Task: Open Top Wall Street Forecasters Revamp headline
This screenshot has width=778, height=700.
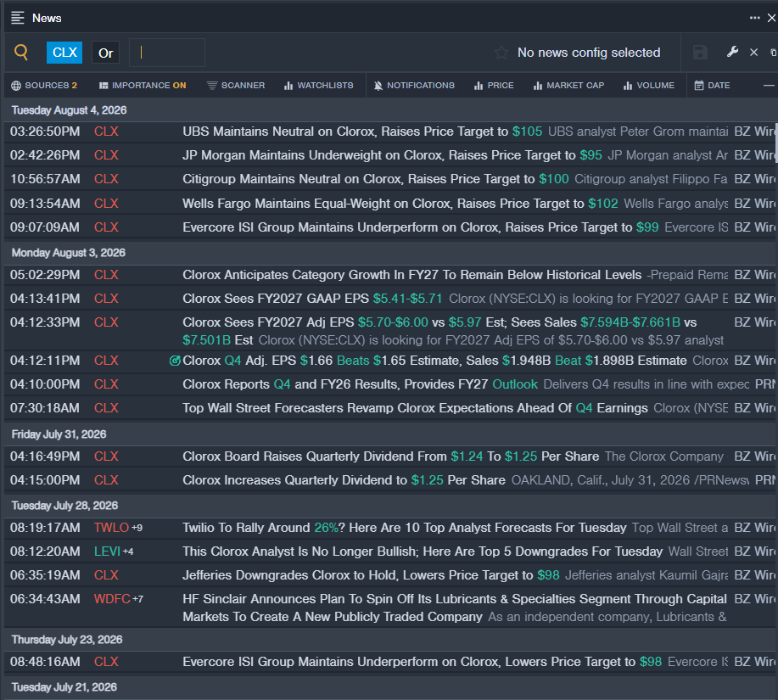Action: coord(415,408)
